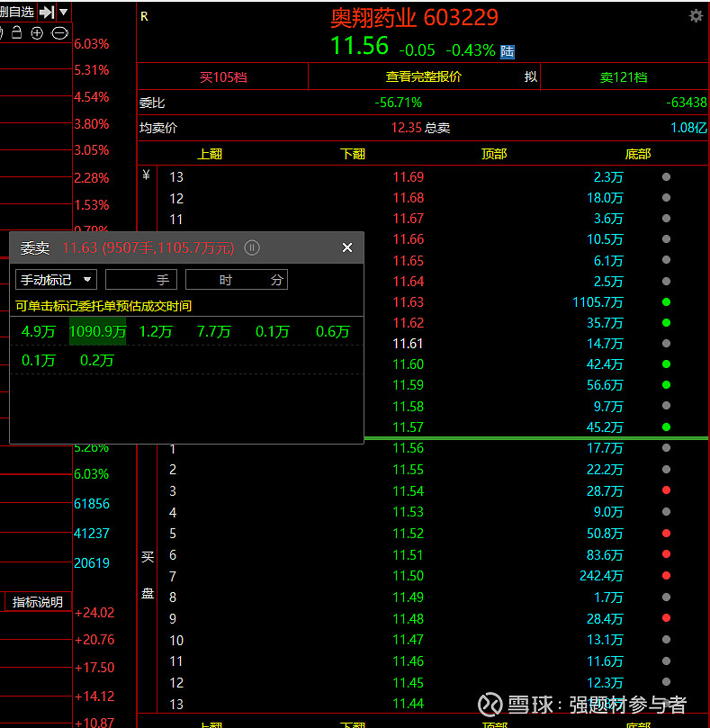Click buy price 11.51 at level 6

409,555
